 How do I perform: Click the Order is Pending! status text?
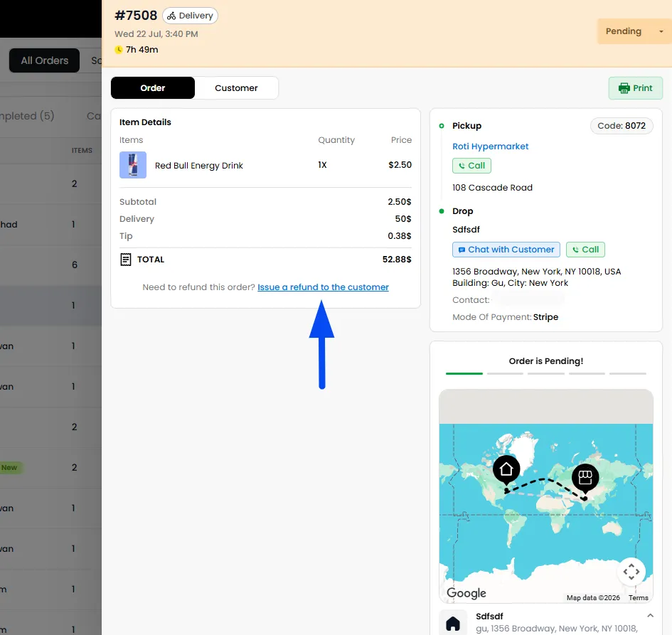pos(546,361)
